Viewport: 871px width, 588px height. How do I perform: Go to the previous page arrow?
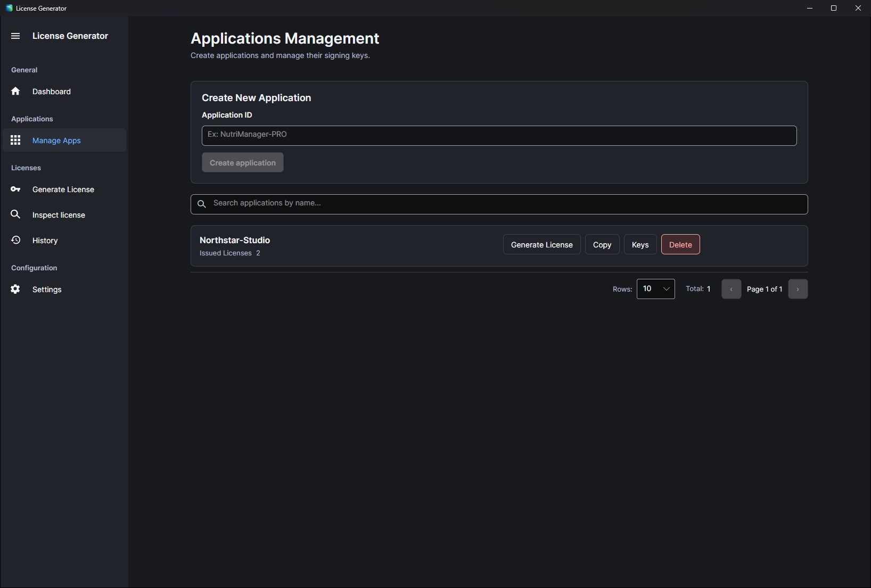coord(731,289)
